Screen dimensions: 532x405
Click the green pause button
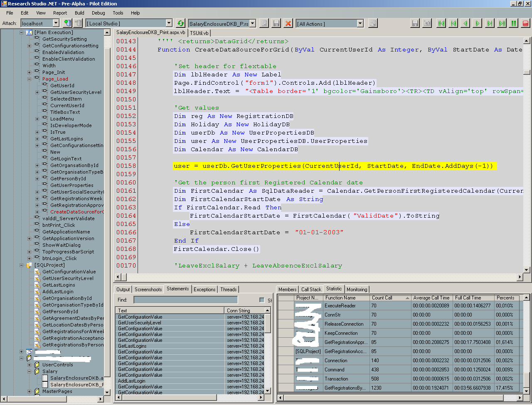(x=514, y=24)
